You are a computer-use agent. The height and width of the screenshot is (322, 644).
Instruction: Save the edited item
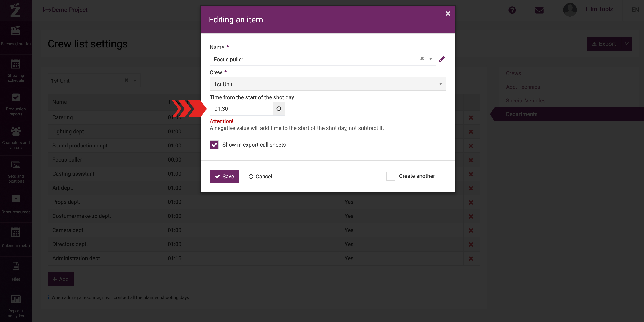(x=224, y=176)
